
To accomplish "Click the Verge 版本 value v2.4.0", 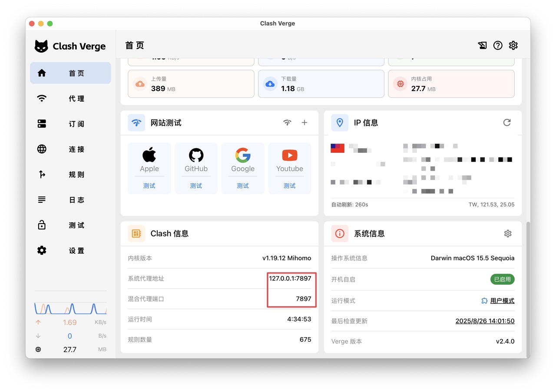I will point(505,341).
